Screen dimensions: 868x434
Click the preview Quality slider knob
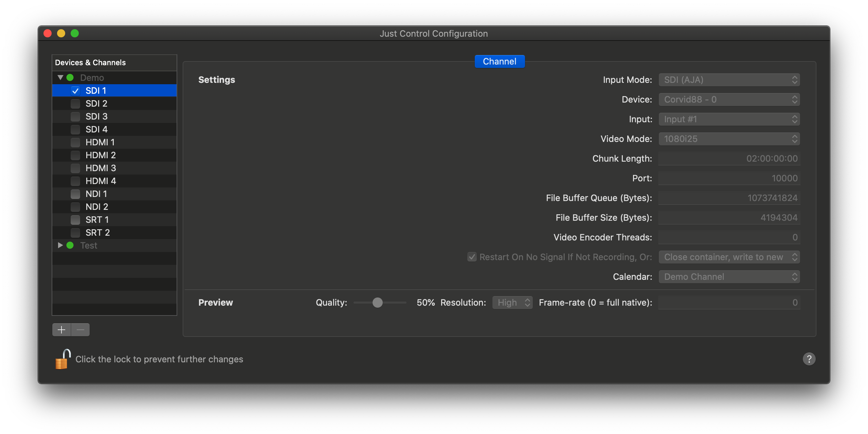[377, 303]
